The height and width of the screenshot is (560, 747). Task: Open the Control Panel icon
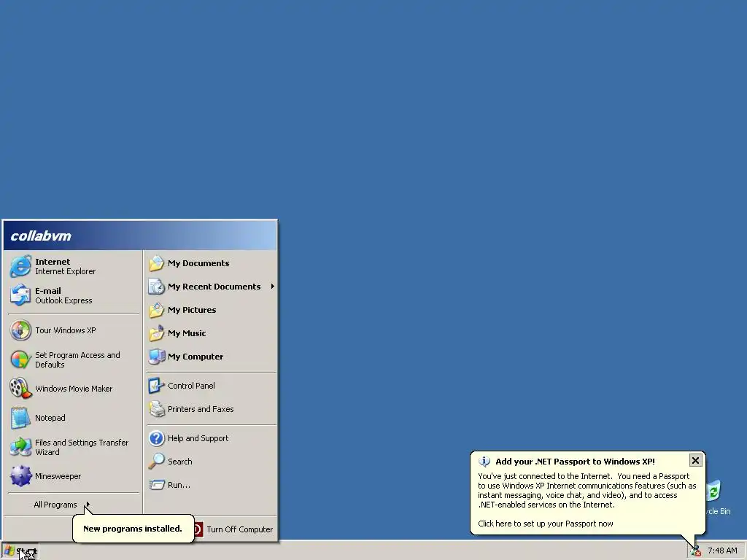pyautogui.click(x=156, y=385)
